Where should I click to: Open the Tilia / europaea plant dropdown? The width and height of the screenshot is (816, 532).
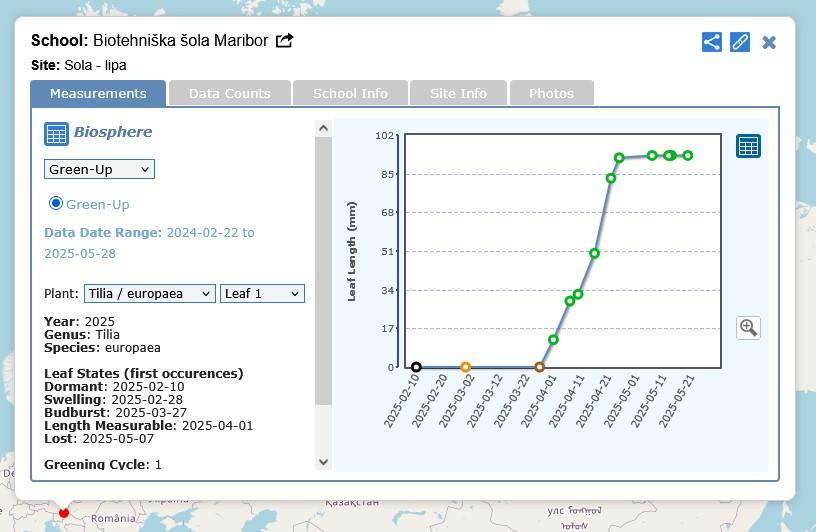(x=149, y=294)
